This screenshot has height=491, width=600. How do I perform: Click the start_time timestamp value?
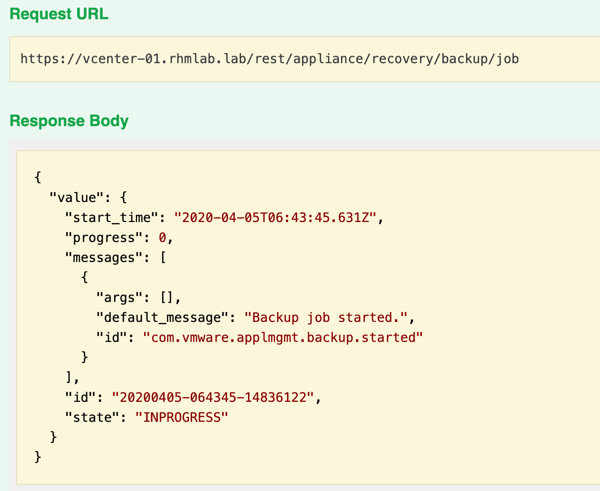coord(275,217)
